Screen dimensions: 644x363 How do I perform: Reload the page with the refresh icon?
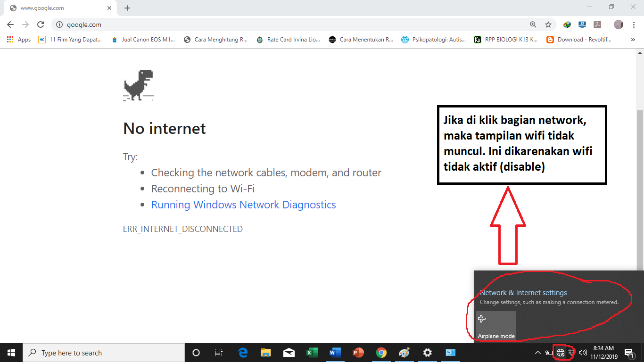pos(41,25)
